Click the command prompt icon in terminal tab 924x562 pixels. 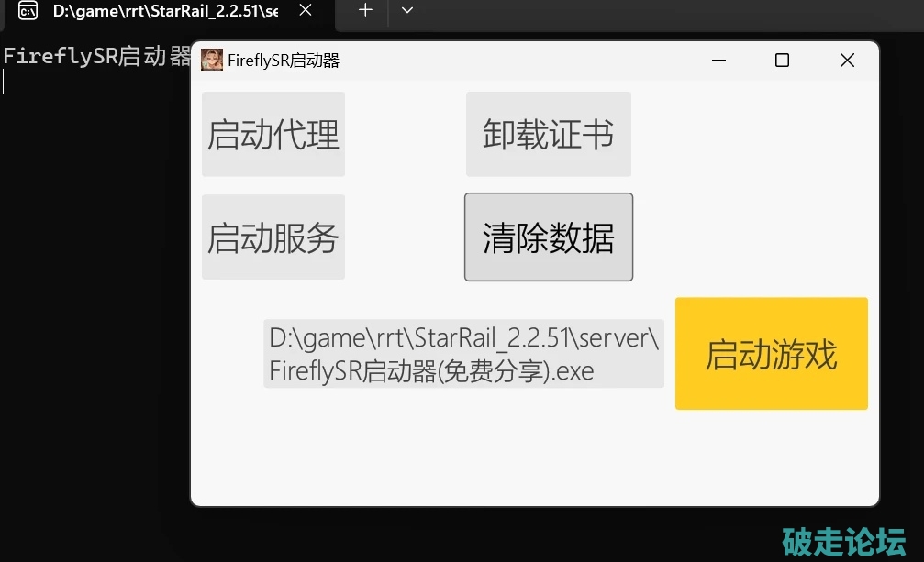click(x=28, y=11)
